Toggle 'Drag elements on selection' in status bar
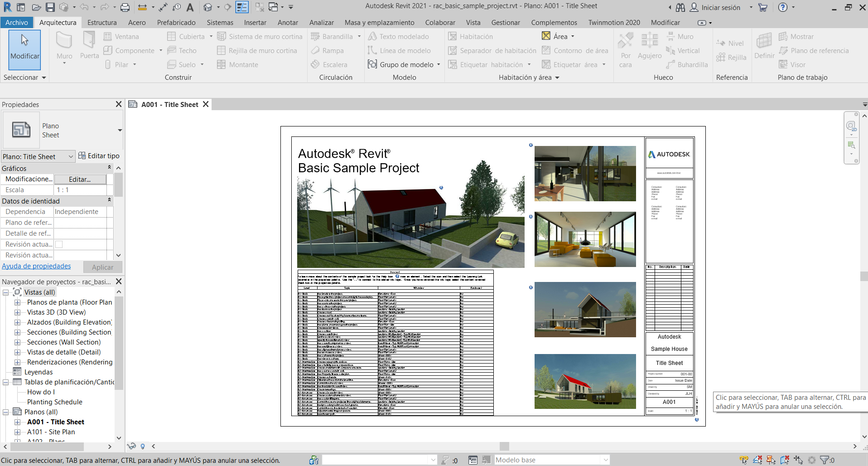 [798, 460]
